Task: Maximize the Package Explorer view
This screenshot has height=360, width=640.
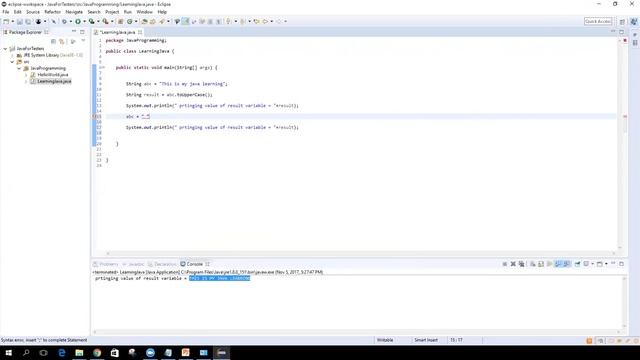Action: click(x=82, y=32)
